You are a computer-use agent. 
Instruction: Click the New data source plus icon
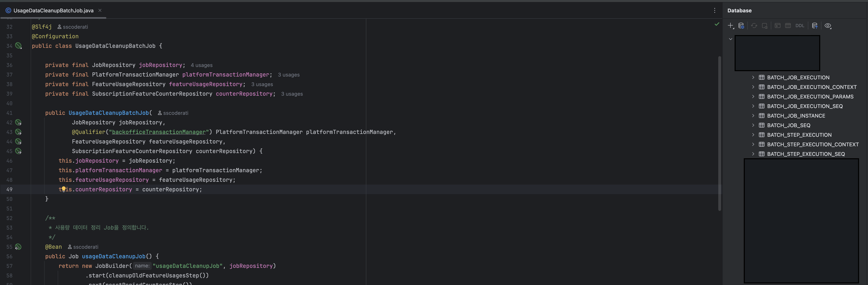(730, 26)
